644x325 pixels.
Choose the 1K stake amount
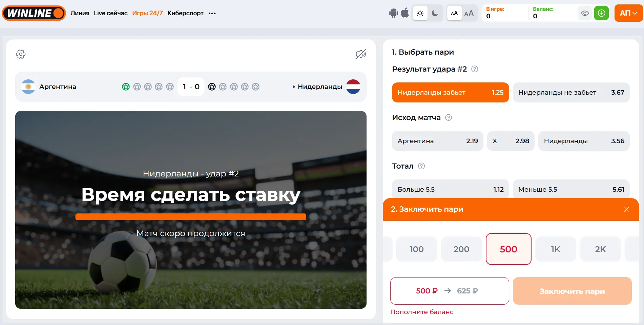(x=556, y=249)
